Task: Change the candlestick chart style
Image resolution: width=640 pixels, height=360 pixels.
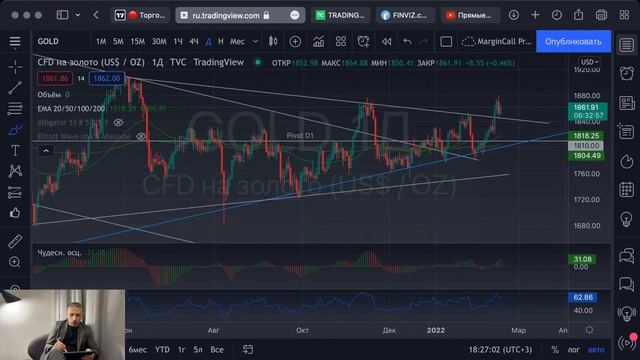Action: [273, 41]
